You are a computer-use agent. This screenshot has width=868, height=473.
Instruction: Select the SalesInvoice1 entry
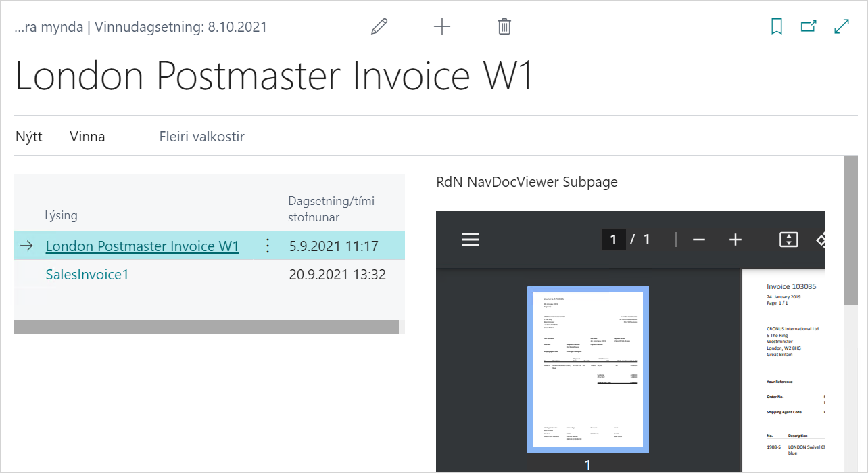(87, 275)
